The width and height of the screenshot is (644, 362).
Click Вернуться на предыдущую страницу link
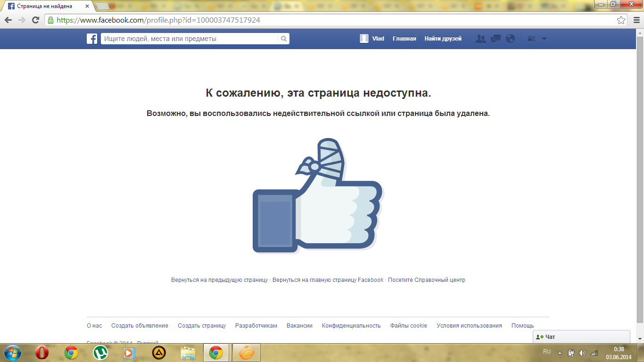(219, 280)
